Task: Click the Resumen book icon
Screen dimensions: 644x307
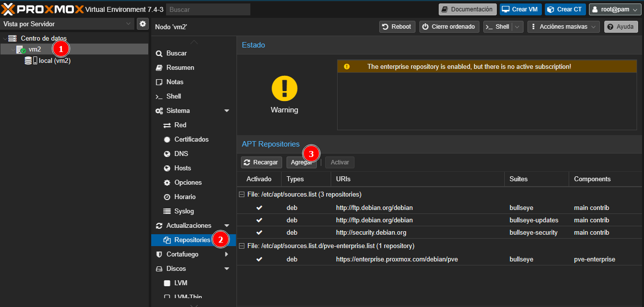Action: (159, 67)
